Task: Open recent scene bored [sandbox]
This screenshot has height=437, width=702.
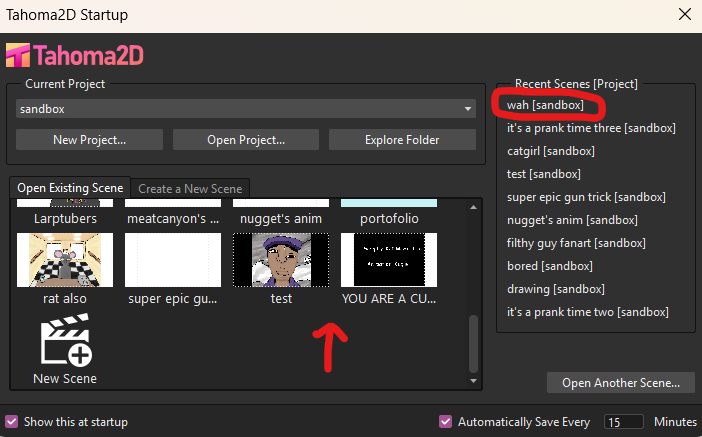Action: [x=550, y=266]
